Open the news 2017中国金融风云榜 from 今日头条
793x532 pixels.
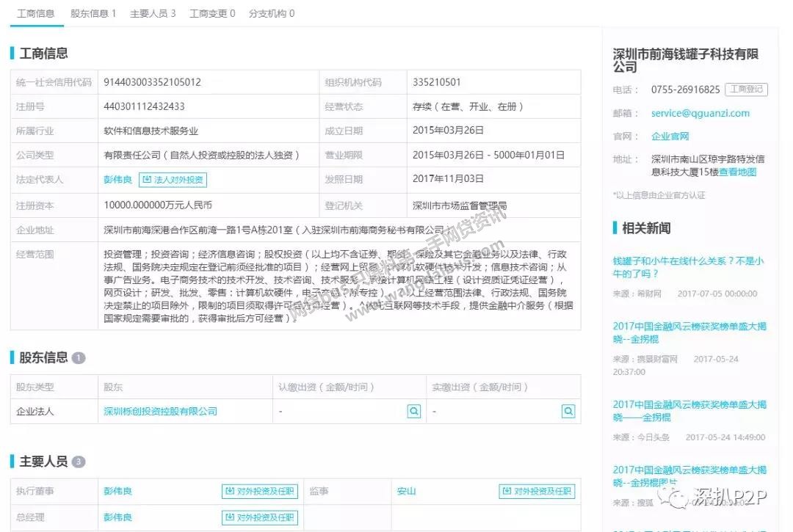(x=689, y=411)
